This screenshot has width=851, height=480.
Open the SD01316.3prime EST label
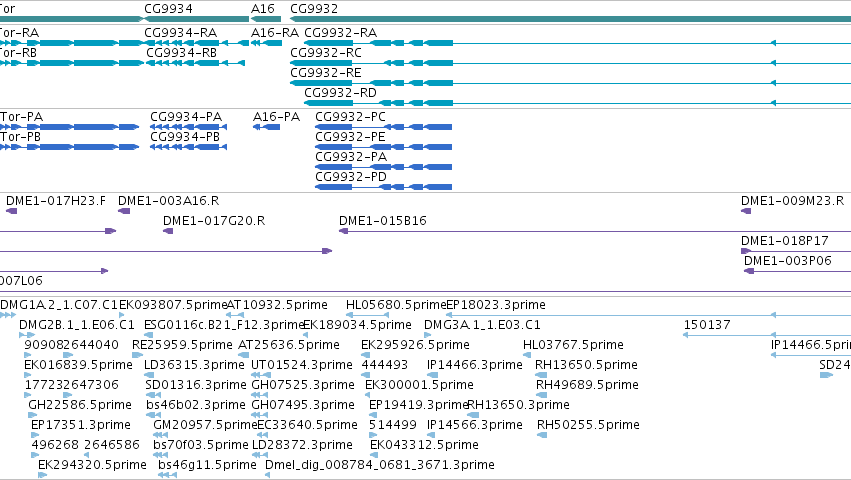click(x=196, y=386)
